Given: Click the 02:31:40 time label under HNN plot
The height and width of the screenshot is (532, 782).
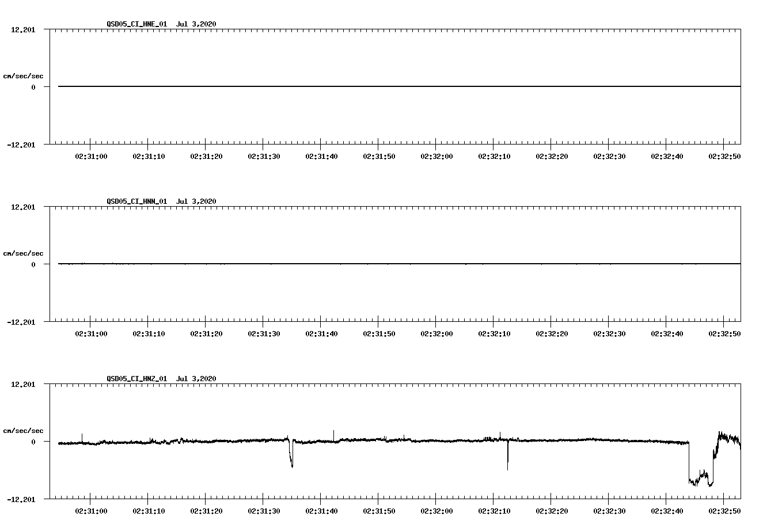Looking at the screenshot, I should pos(321,333).
